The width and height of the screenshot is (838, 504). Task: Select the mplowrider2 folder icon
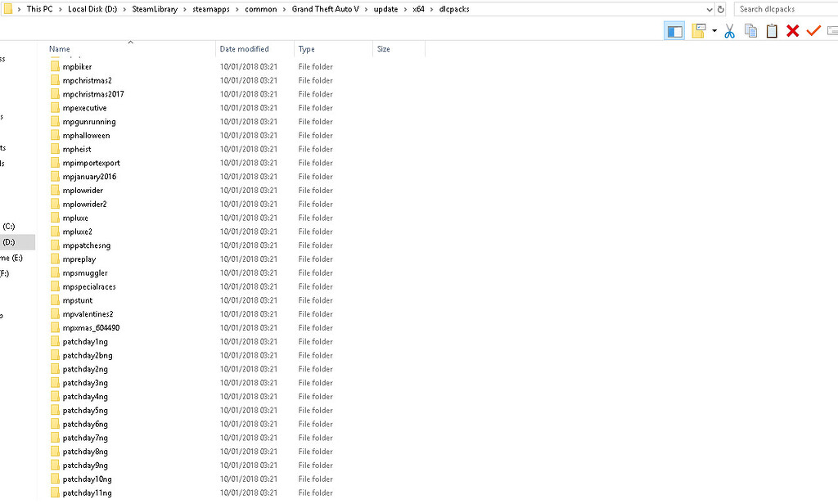click(x=55, y=205)
